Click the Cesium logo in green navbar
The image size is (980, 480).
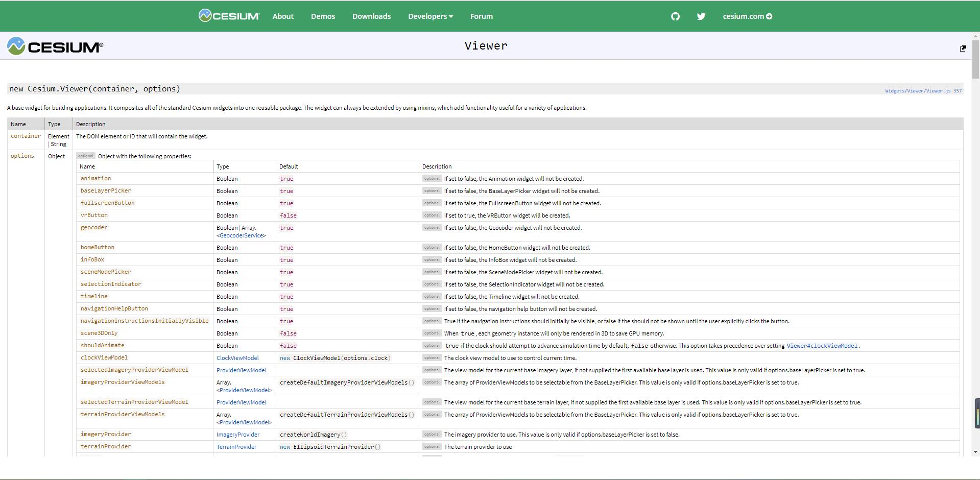(229, 16)
